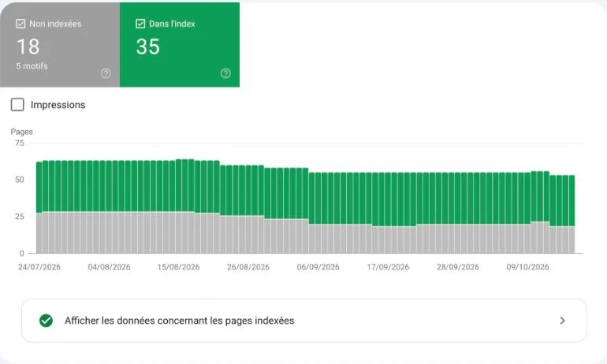Select the 5 motifs text
The height and width of the screenshot is (364, 607).
click(32, 66)
